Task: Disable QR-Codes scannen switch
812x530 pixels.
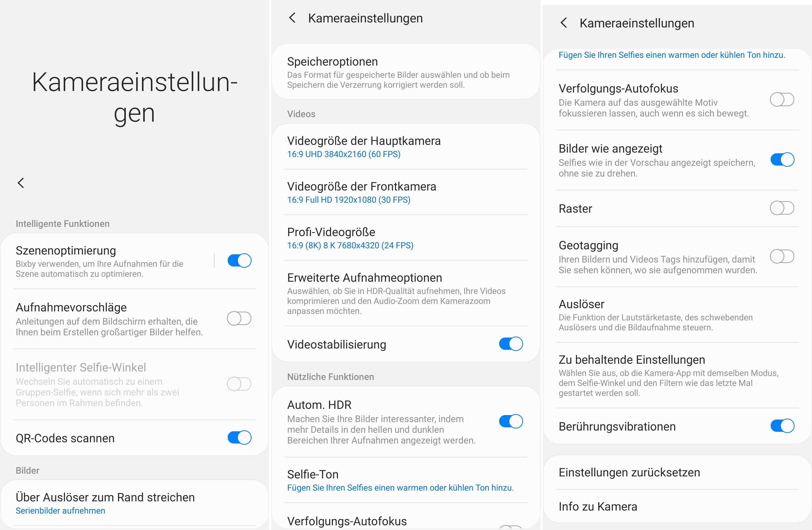Action: [239, 438]
